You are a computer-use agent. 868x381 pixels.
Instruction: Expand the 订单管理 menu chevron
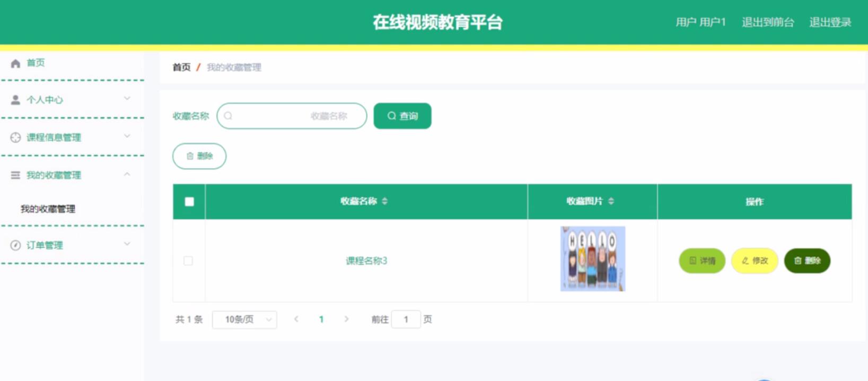coord(127,244)
